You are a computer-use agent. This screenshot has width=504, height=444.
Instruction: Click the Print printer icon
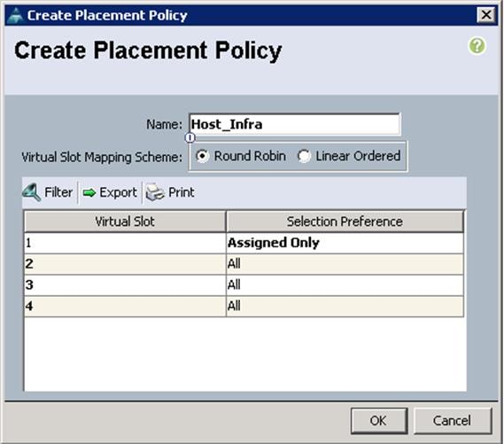pos(155,192)
